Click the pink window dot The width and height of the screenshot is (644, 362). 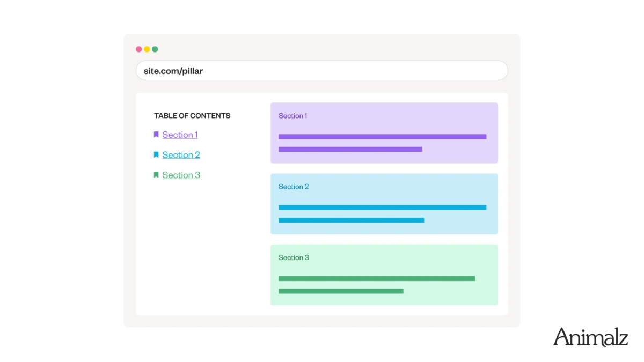139,49
